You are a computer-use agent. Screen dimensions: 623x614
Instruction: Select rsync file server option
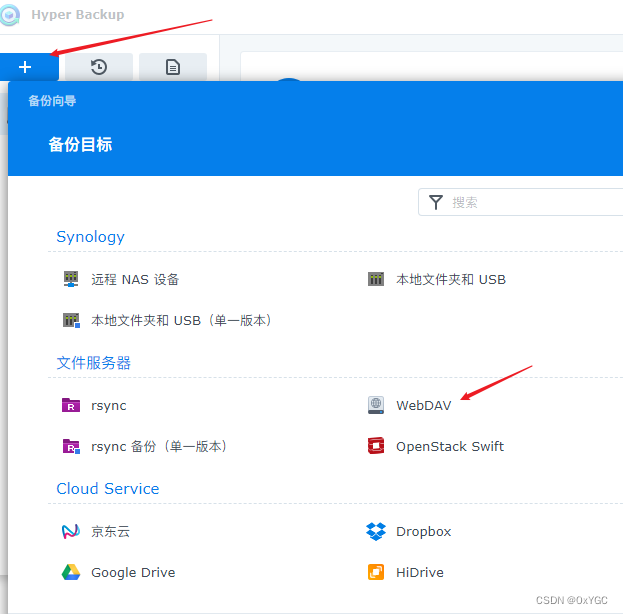[x=109, y=406]
